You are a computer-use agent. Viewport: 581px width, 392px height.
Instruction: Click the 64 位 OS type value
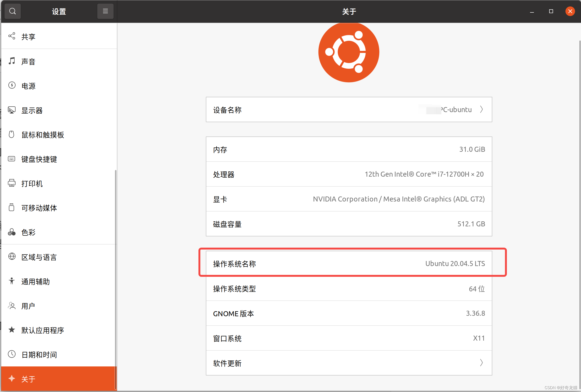coord(477,289)
